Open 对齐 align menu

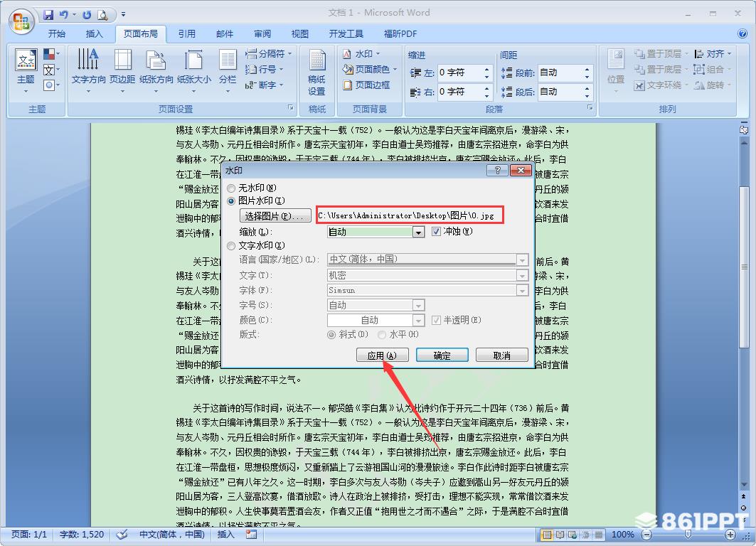[713, 53]
